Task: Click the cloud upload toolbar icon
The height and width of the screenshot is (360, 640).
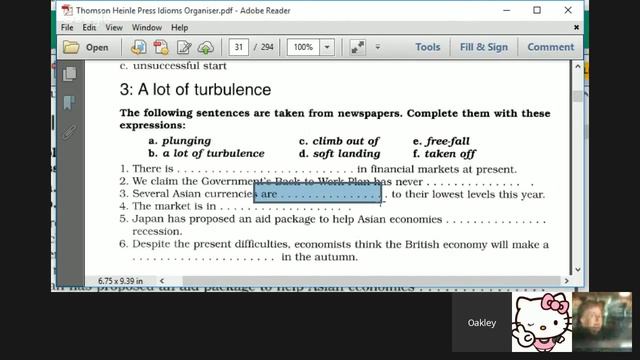Action: pos(206,47)
